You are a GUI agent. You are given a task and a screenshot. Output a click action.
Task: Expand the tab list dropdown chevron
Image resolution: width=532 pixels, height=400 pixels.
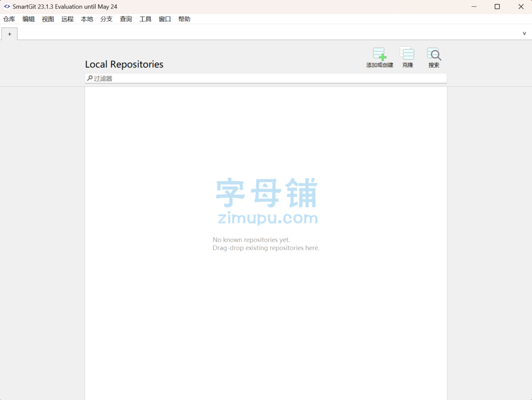click(x=524, y=33)
